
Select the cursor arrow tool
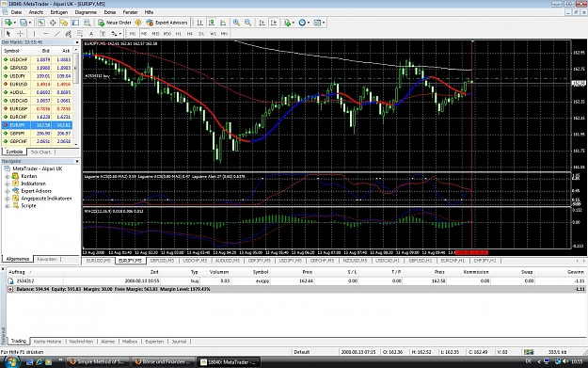pos(8,33)
